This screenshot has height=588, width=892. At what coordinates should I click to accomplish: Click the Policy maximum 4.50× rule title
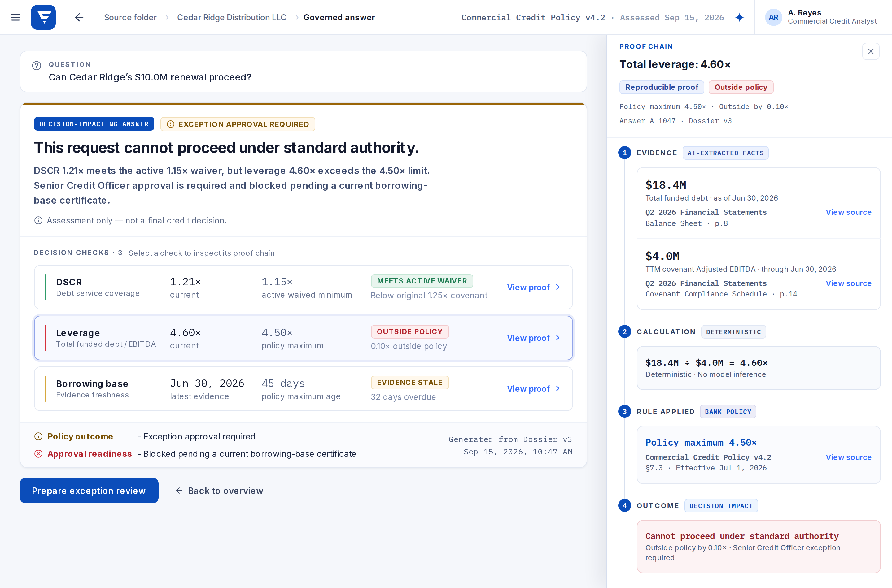tap(701, 443)
